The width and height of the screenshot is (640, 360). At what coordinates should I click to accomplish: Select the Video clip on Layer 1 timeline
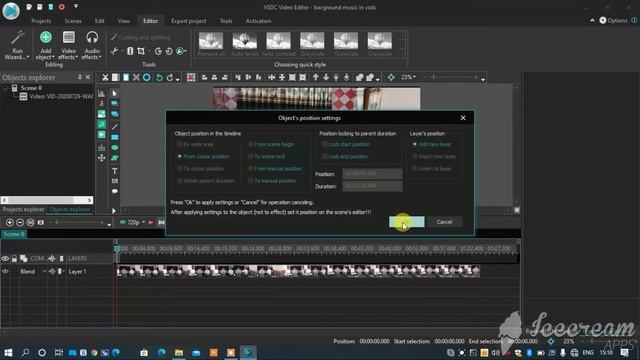[298, 271]
